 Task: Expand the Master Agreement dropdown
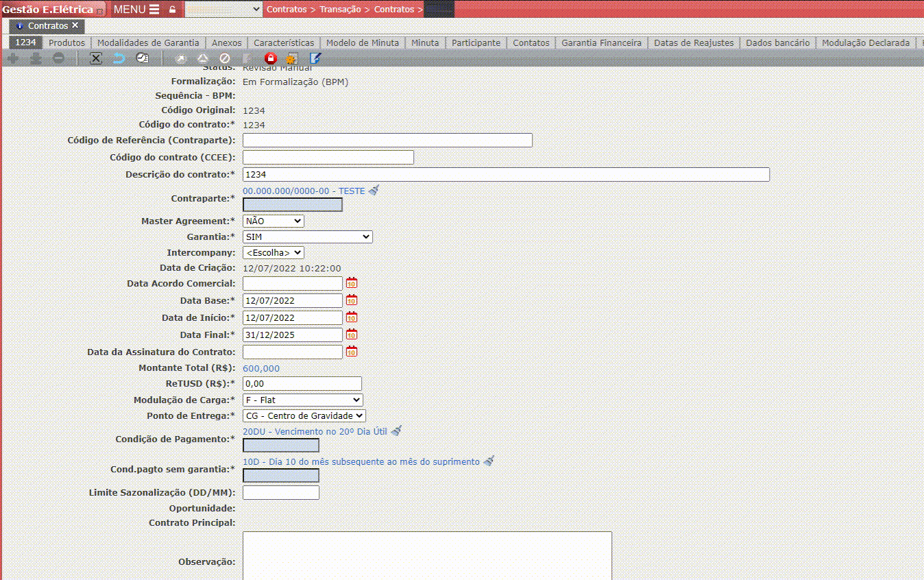pos(273,221)
